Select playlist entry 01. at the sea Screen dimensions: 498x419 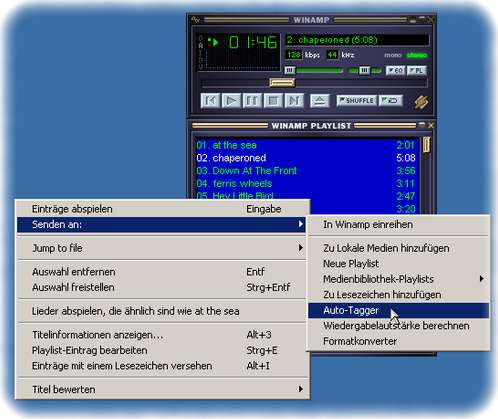pos(305,145)
